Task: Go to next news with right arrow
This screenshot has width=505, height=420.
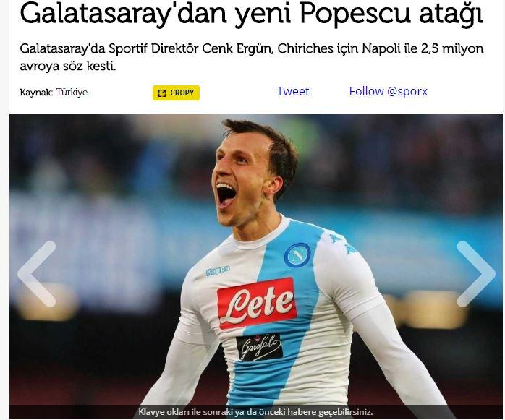Action: coord(476,274)
